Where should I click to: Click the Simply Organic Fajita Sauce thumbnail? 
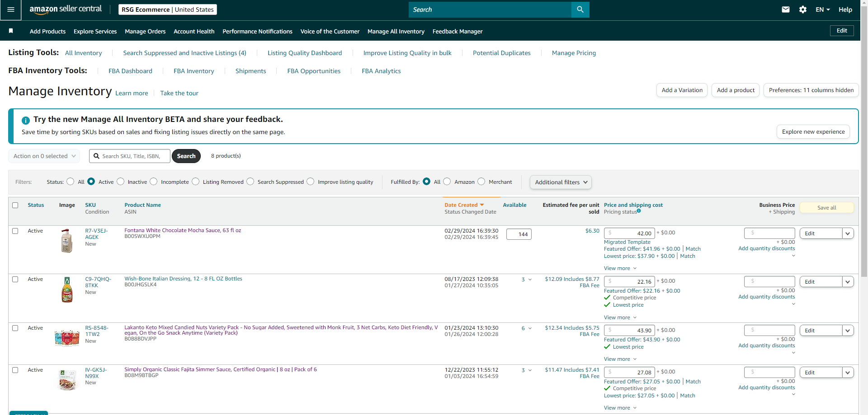tap(67, 380)
